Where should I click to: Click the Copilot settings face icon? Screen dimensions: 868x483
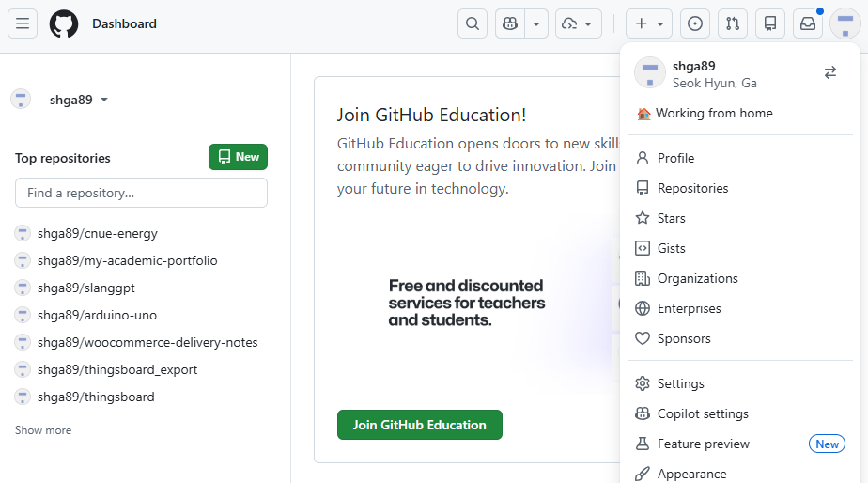click(643, 413)
